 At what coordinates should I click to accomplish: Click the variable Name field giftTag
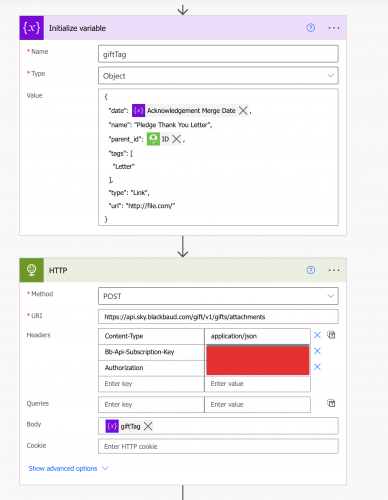coord(218,54)
